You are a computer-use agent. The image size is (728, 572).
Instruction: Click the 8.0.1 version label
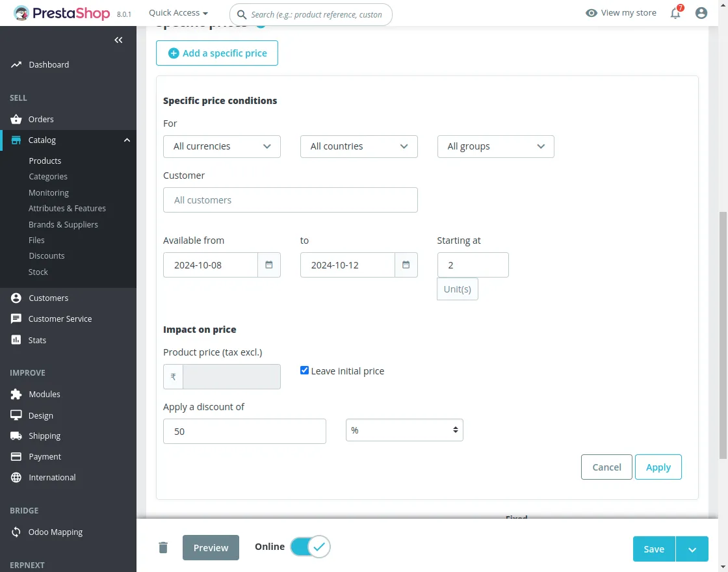(x=124, y=14)
